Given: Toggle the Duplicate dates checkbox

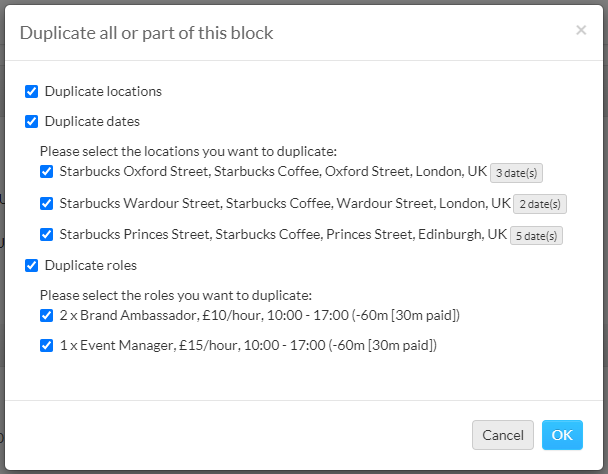Looking at the screenshot, I should point(31,121).
